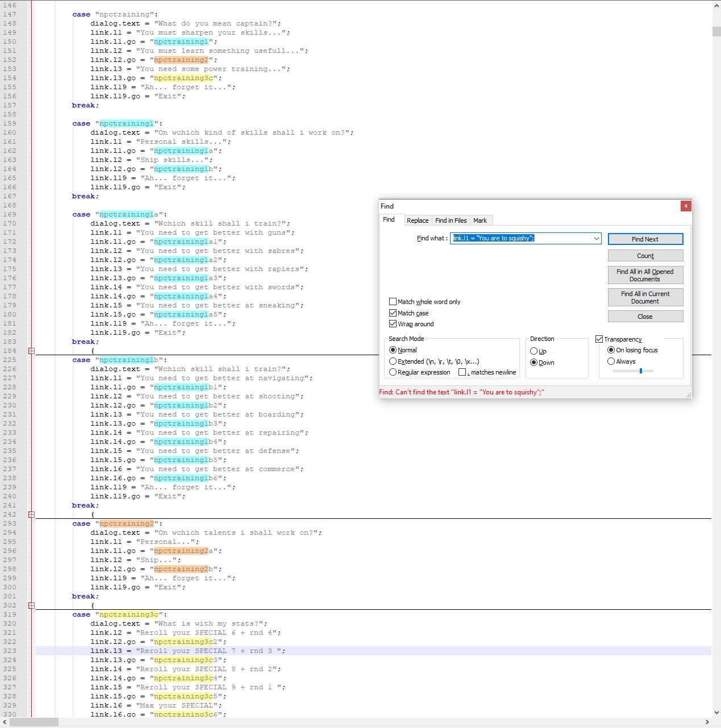Close the Find dialog with the red X
Image resolution: width=721 pixels, height=728 pixels.
tap(686, 206)
